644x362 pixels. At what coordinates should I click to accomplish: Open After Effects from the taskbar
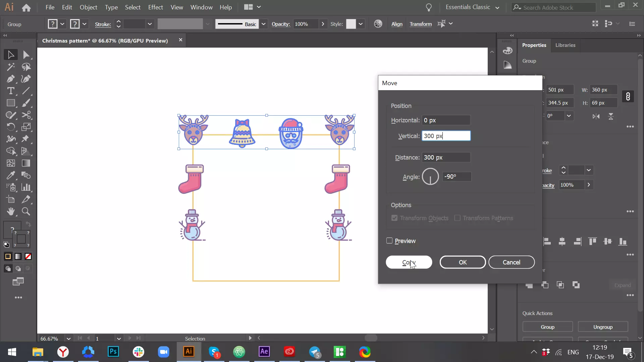(x=264, y=352)
